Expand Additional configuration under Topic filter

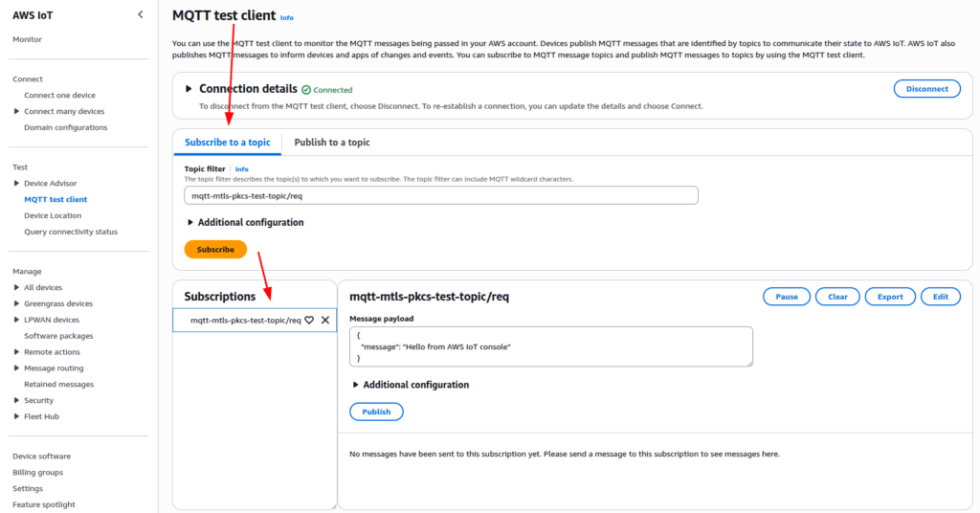tap(189, 222)
